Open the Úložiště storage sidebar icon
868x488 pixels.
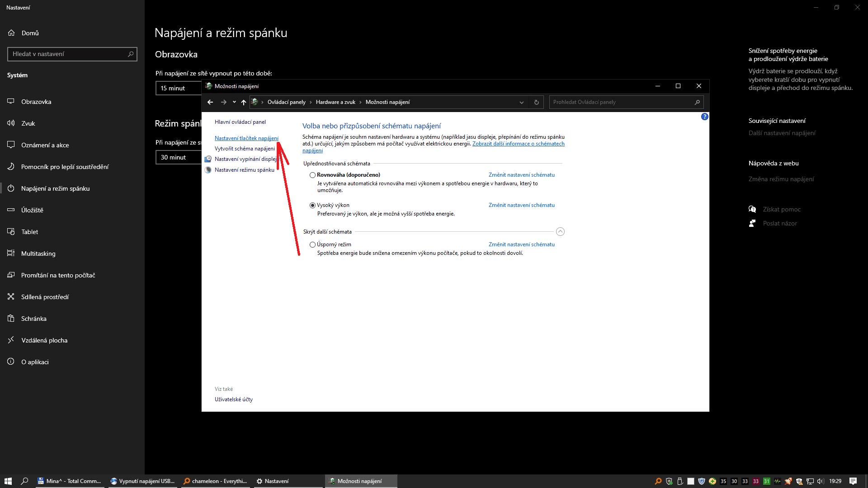click(11, 210)
